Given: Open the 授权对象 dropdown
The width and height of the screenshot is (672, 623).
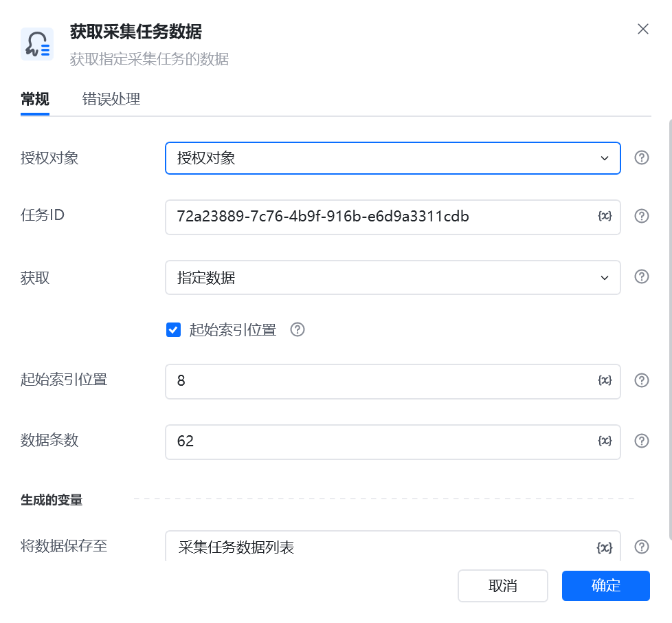Looking at the screenshot, I should coord(392,158).
